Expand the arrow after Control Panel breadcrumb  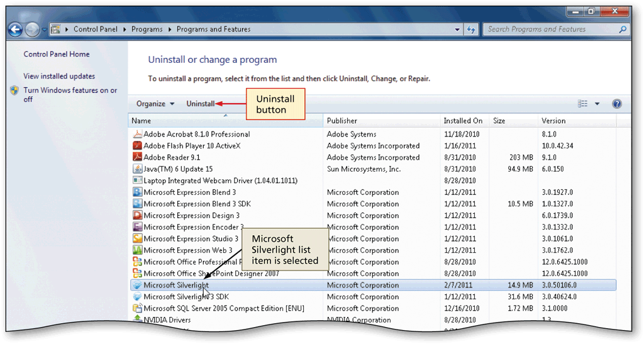[125, 30]
